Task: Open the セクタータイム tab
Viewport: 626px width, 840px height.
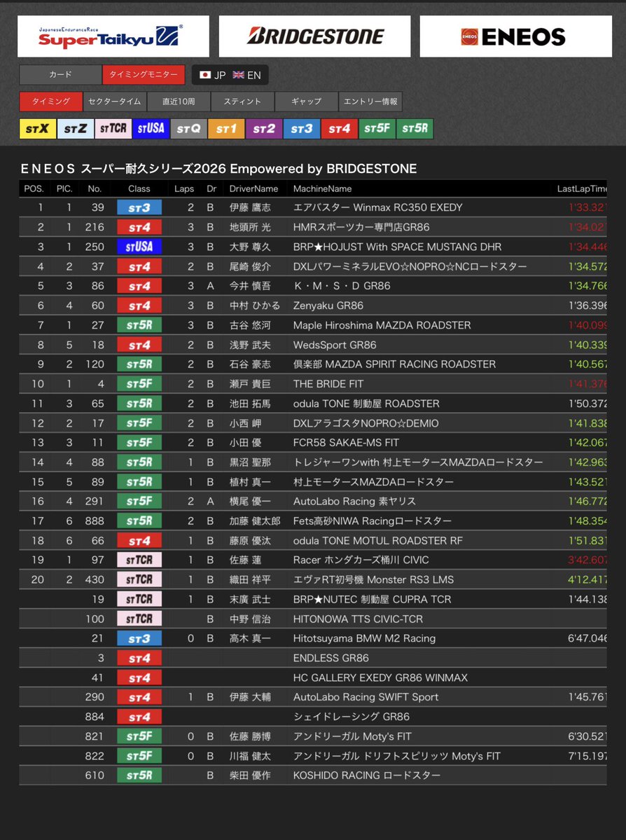Action: tap(115, 102)
